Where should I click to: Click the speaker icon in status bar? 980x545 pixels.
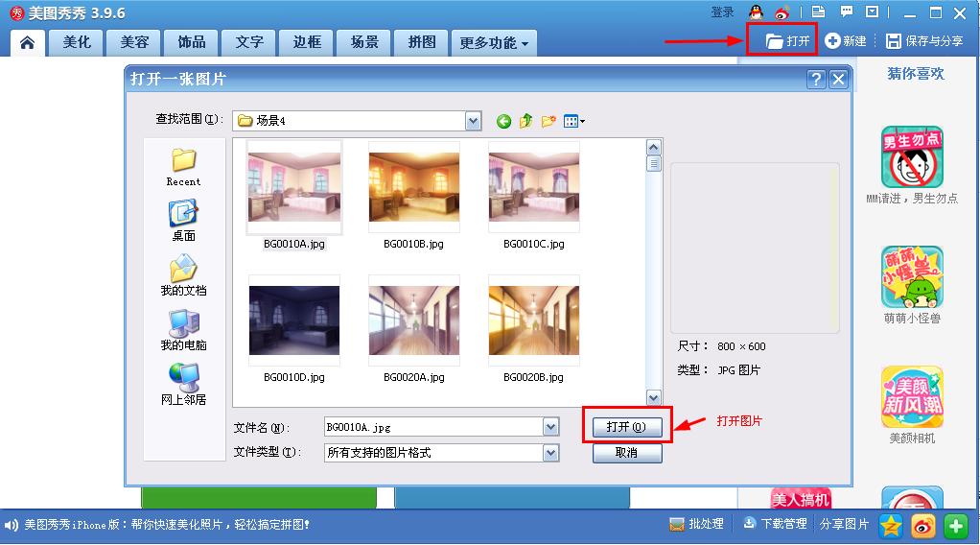pyautogui.click(x=12, y=525)
